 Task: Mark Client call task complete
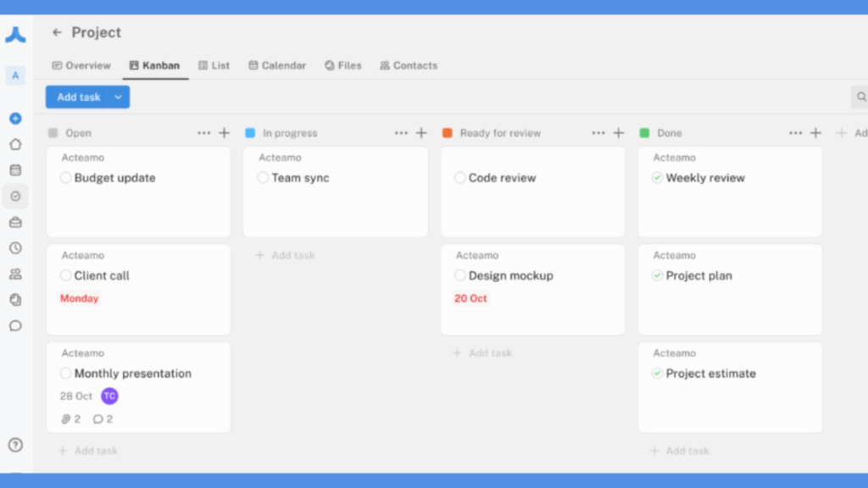click(x=65, y=275)
